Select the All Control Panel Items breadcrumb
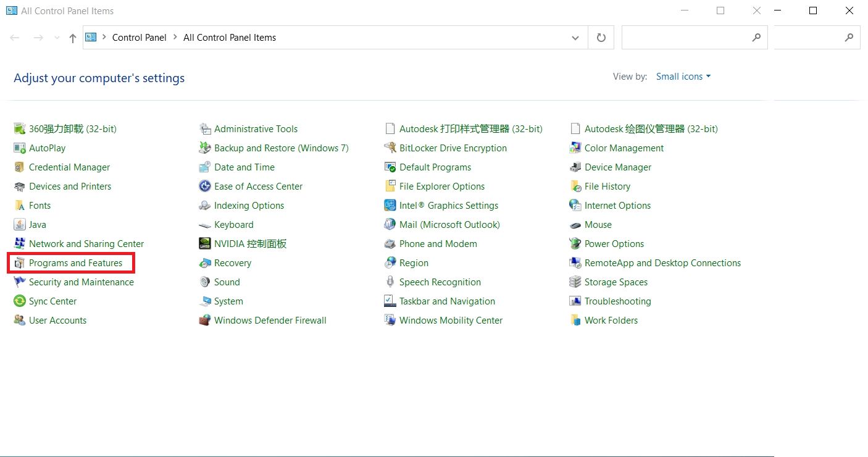The width and height of the screenshot is (868, 457). [x=230, y=38]
